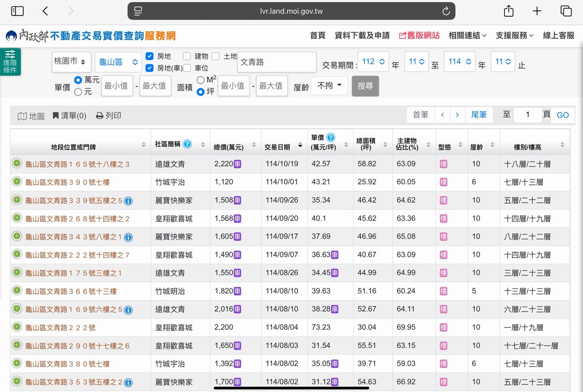
Task: Reload the page with refresh icon
Action: 446,11
